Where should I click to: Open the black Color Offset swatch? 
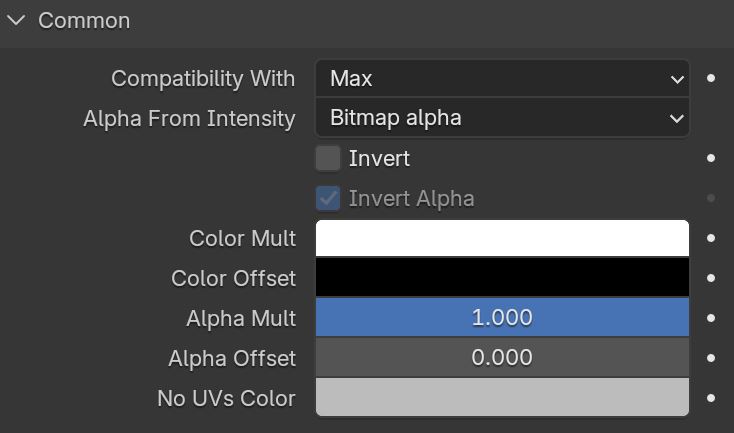[x=502, y=278]
